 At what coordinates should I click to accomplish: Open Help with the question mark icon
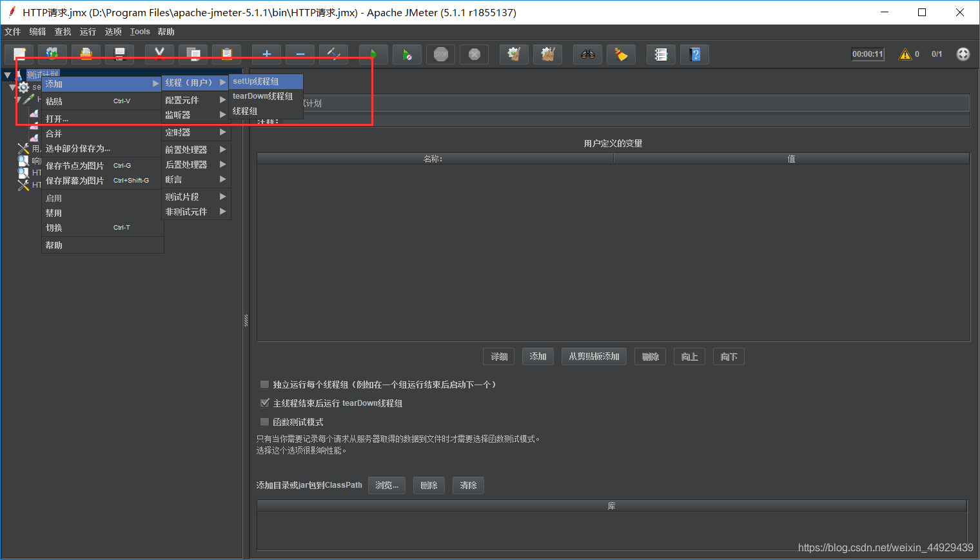click(694, 54)
